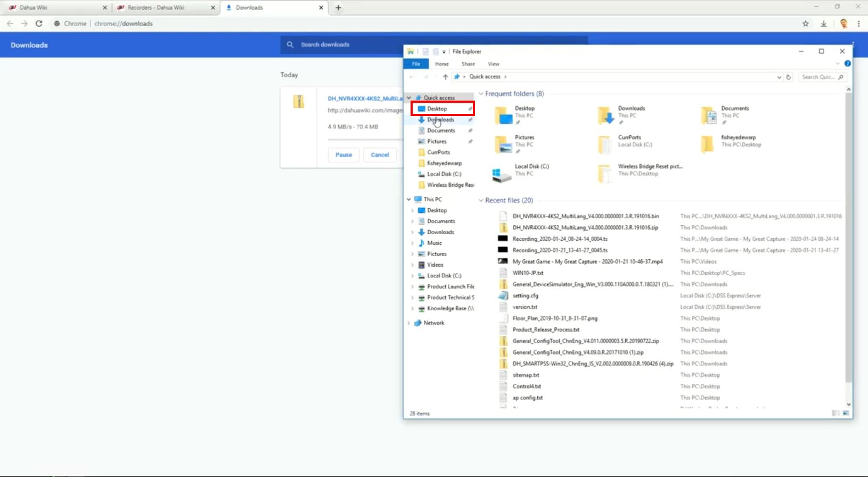Screen dimensions: 868x477
Task: Expand Local Disk (C:) under This PC
Action: tap(412, 276)
